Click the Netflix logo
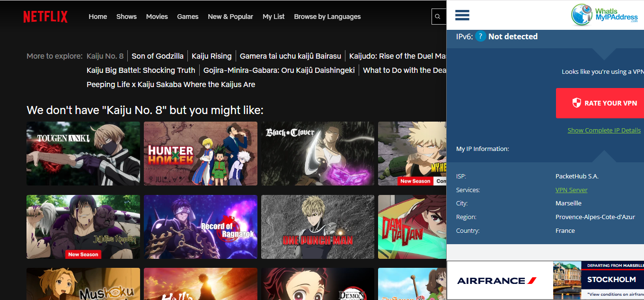Screen dimensions: 644x300 [x=45, y=17]
